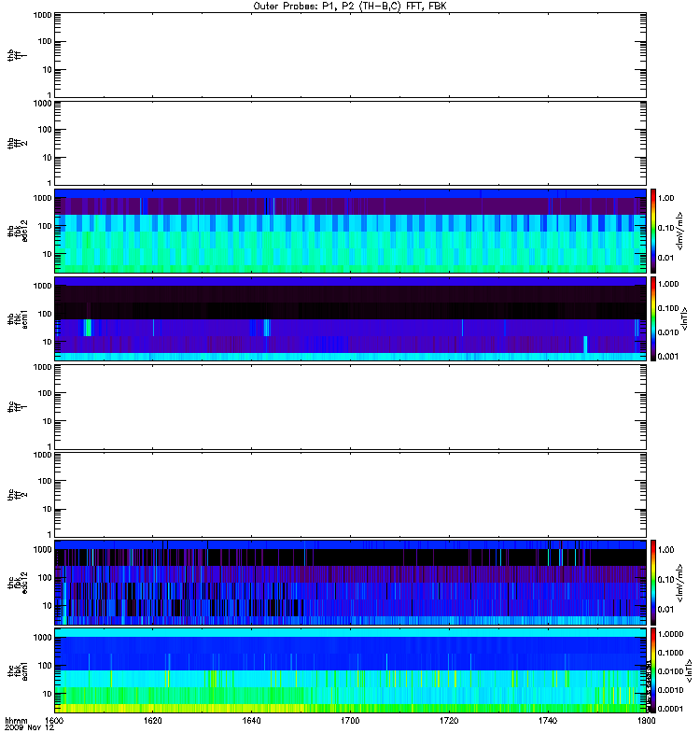Screen dimensions: 700x747
Task: Click the <|mV/m|> unit label of thc edc12 color bar
Action: pyautogui.click(x=680, y=583)
